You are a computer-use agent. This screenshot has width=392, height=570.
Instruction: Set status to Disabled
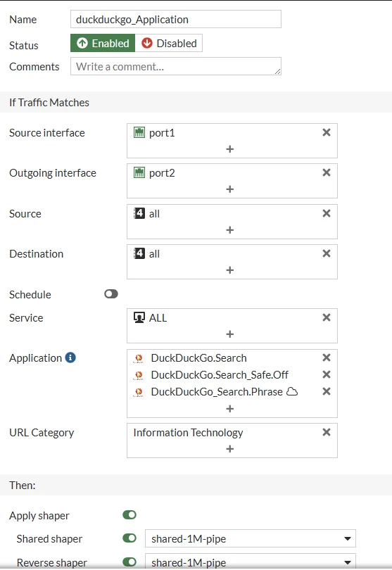(x=169, y=43)
